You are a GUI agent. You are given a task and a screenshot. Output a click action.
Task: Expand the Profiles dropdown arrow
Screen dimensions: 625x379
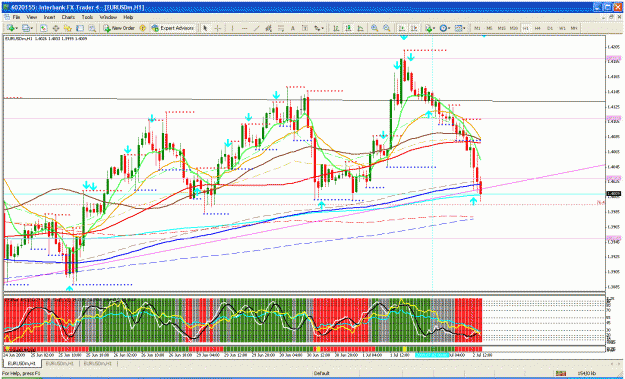32,28
